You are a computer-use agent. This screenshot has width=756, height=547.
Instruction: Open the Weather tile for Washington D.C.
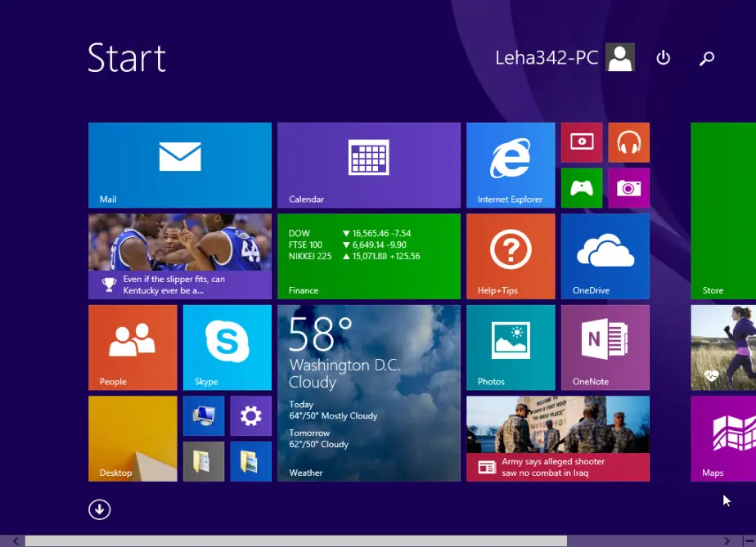tap(369, 392)
